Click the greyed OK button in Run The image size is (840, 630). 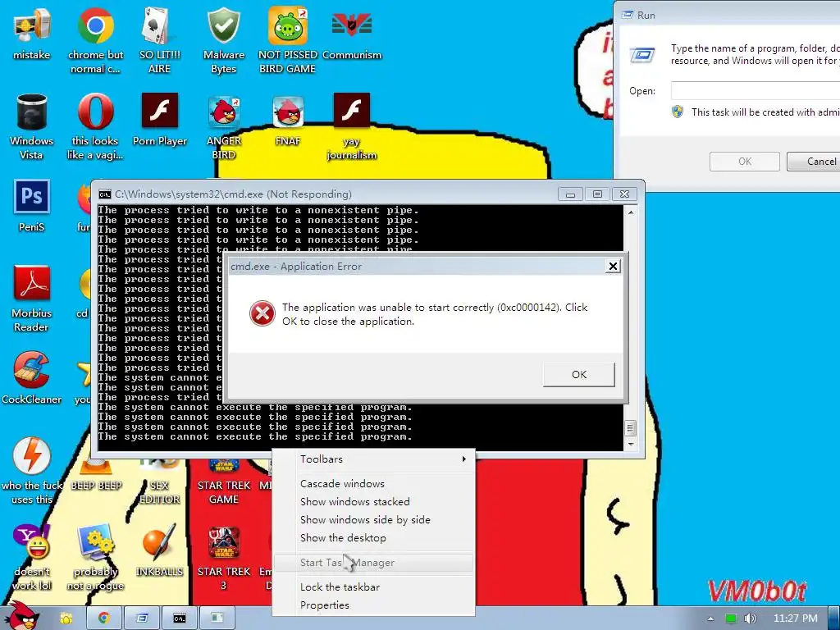tap(745, 162)
